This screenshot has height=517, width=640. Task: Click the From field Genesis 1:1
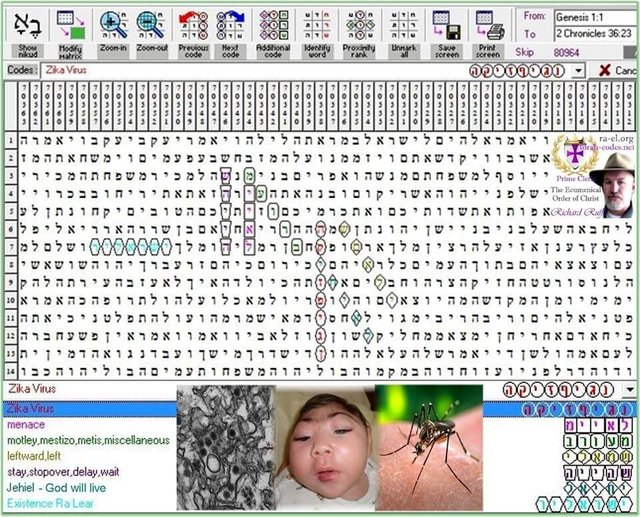pos(595,17)
